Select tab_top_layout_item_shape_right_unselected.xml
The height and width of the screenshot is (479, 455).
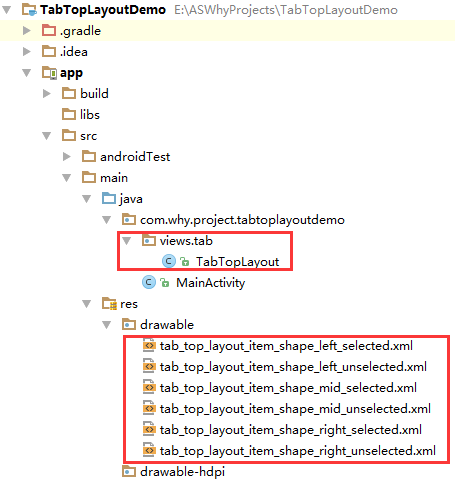tap(298, 451)
